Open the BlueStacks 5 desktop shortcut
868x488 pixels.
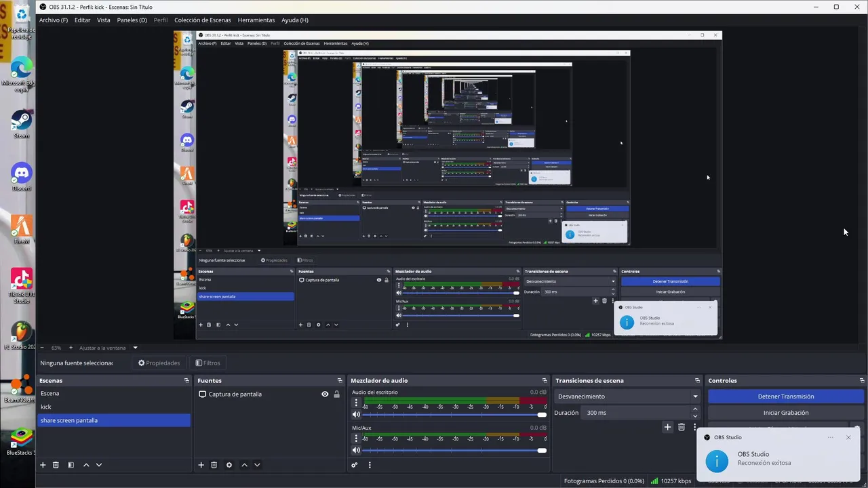click(x=22, y=442)
